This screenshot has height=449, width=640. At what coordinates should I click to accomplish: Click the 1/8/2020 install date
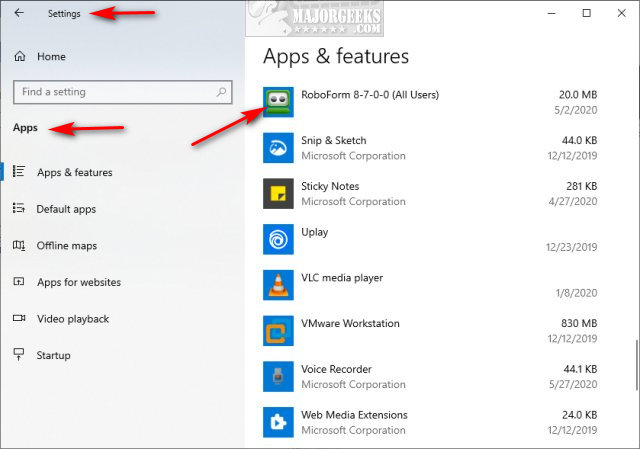576,293
